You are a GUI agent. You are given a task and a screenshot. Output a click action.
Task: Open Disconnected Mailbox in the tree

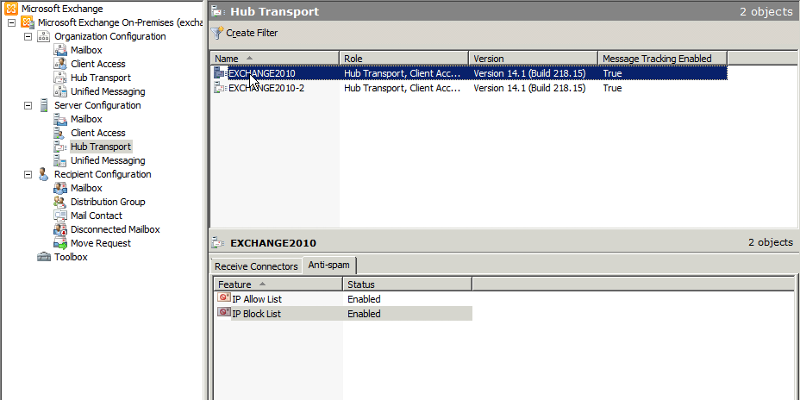click(115, 229)
